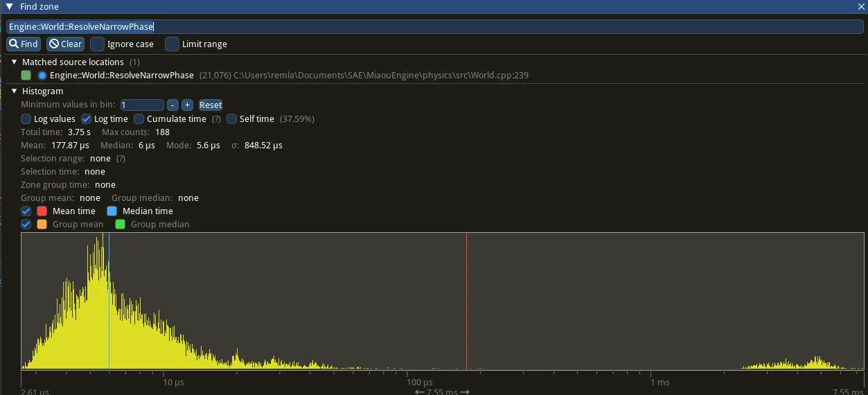Click the blue Median time color swatch
The height and width of the screenshot is (395, 868).
112,211
